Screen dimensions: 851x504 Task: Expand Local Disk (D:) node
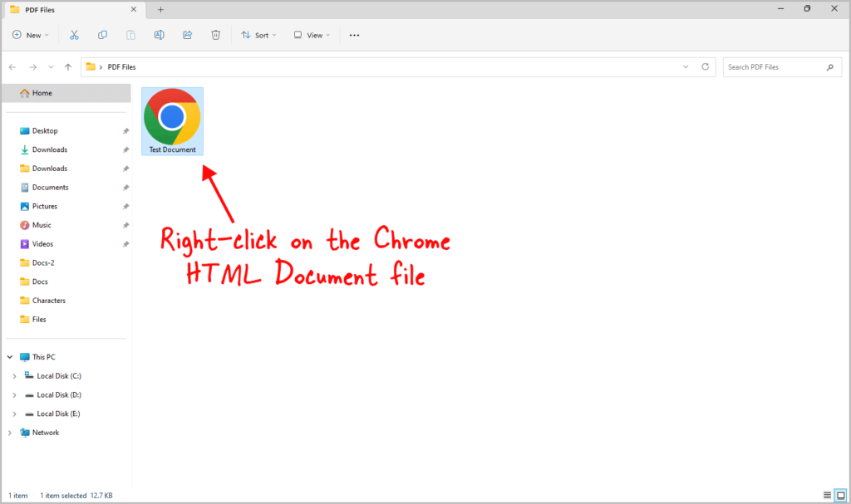(14, 395)
